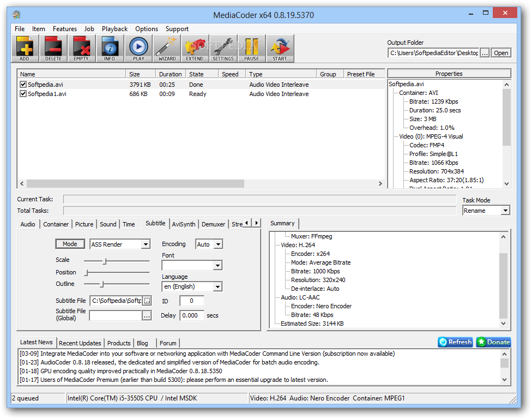
Task: Click the Refresh news button
Action: tap(455, 342)
